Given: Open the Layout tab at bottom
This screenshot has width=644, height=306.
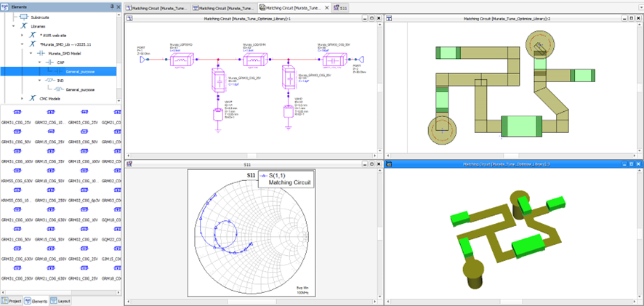Looking at the screenshot, I should (x=61, y=300).
